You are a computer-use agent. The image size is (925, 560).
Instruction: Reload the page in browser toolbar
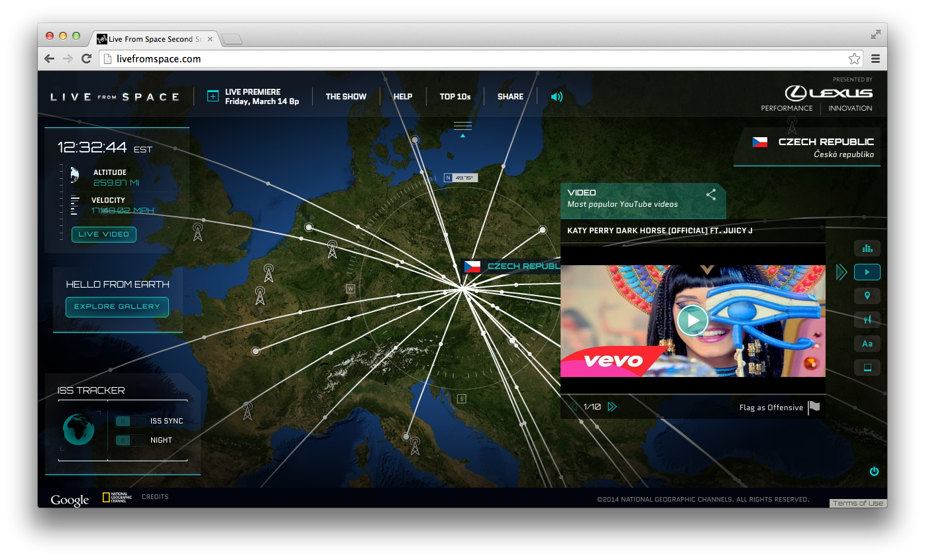(86, 59)
